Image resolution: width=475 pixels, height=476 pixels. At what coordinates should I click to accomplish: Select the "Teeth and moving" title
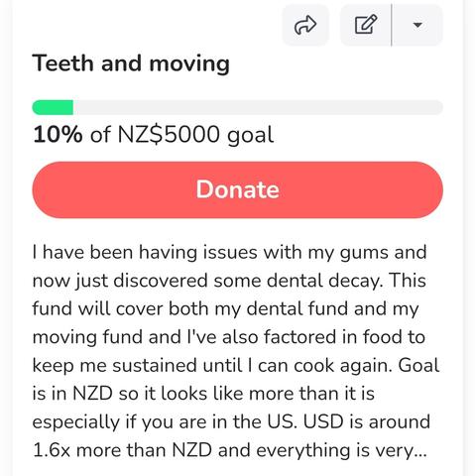pyautogui.click(x=131, y=63)
